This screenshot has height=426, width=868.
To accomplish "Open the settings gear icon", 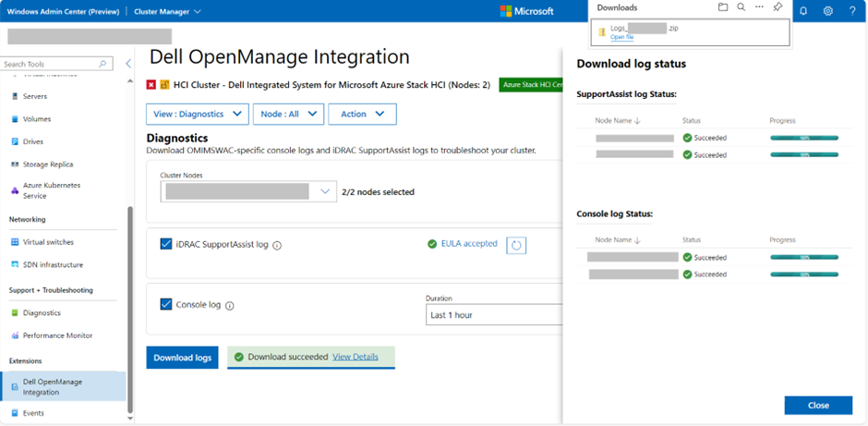I will 827,11.
